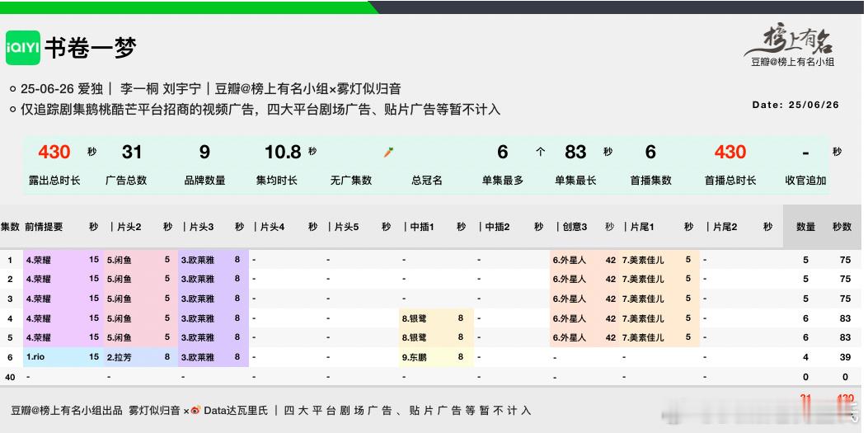Click the Weibo icon before Data达瓦里氏
This screenshot has width=868, height=433.
point(195,410)
